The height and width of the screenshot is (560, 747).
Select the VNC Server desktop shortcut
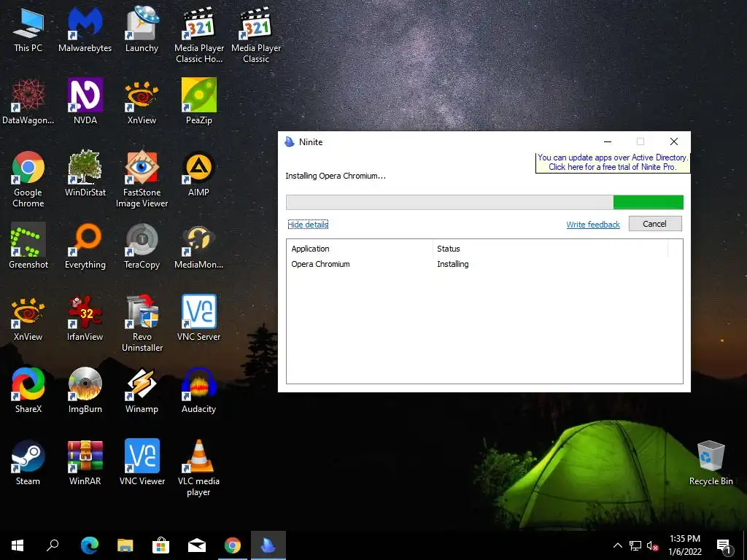pyautogui.click(x=198, y=318)
